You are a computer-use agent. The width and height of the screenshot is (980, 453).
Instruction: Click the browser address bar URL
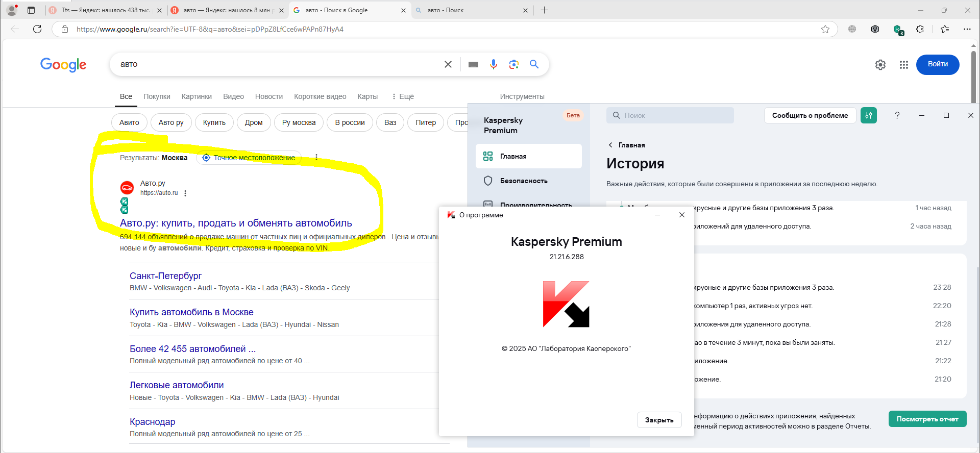[210, 29]
